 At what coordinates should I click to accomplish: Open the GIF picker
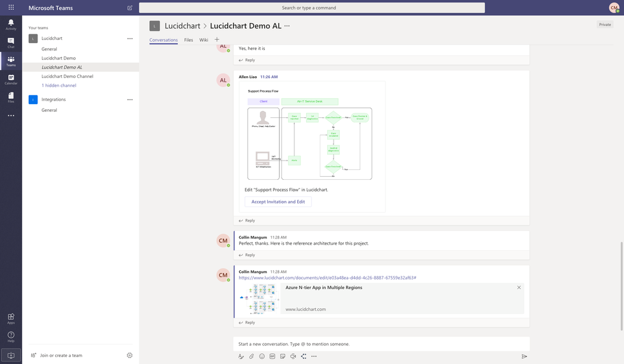pyautogui.click(x=272, y=356)
